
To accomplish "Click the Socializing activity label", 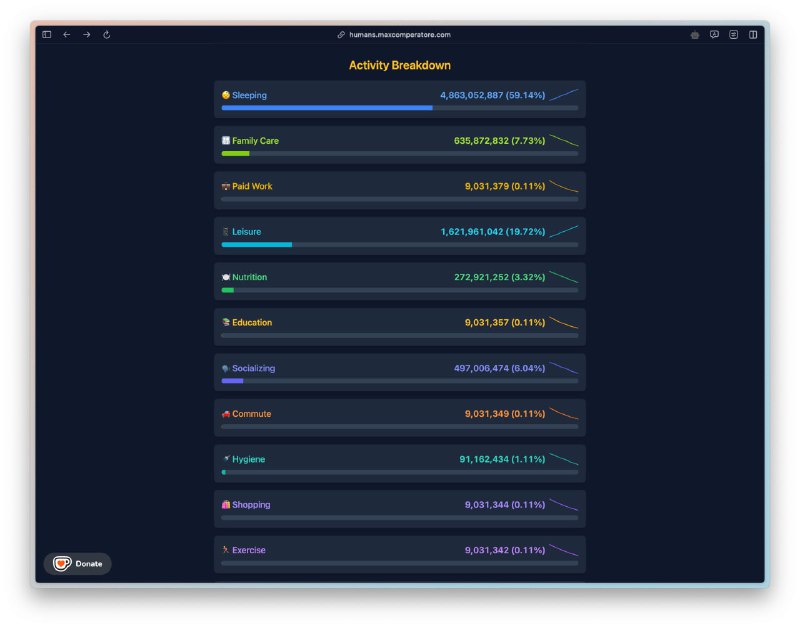I will click(x=253, y=368).
